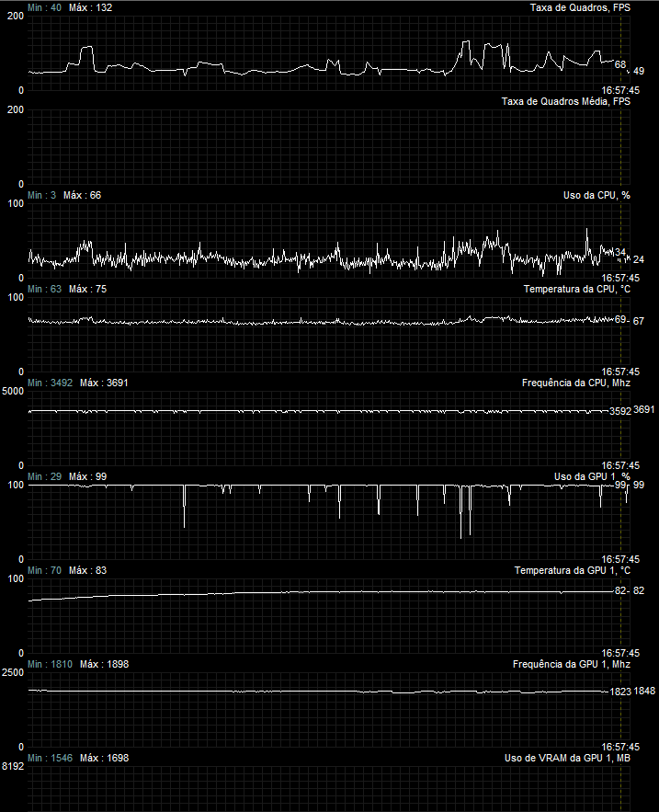This screenshot has width=659, height=812.
Task: Click the 'Frequência da CPU, Mhz' title
Action: pyautogui.click(x=575, y=383)
